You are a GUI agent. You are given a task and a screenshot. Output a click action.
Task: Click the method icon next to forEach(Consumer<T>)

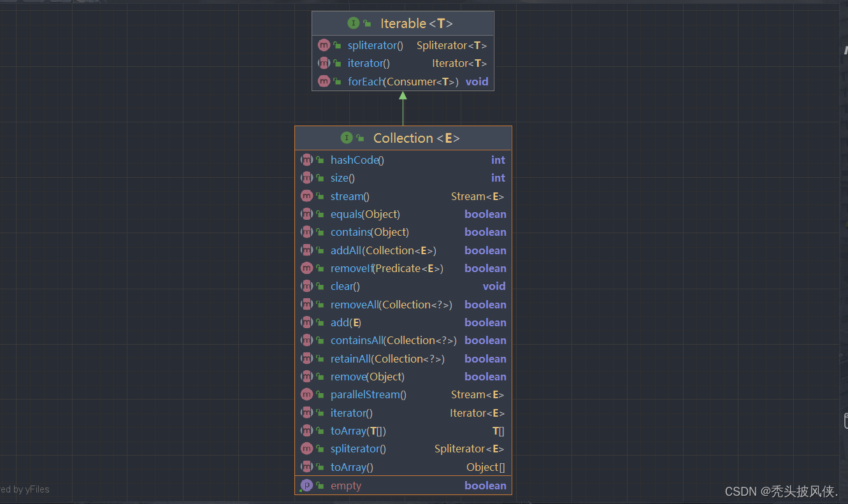pyautogui.click(x=324, y=82)
